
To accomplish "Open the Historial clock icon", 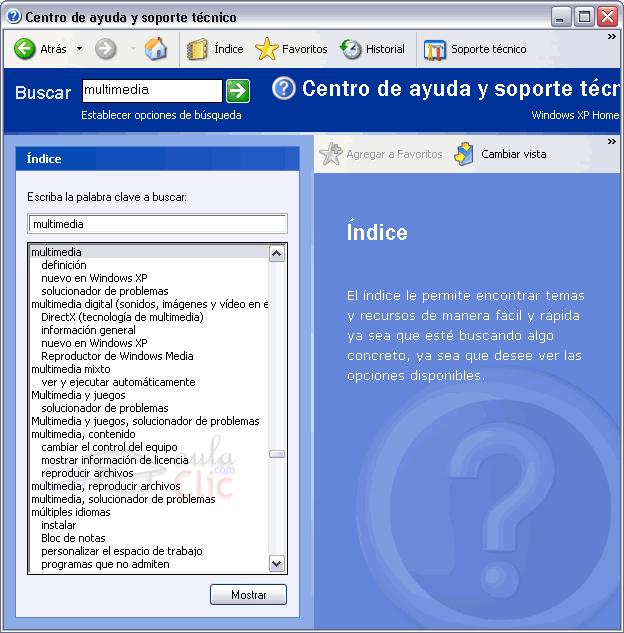I will point(351,49).
